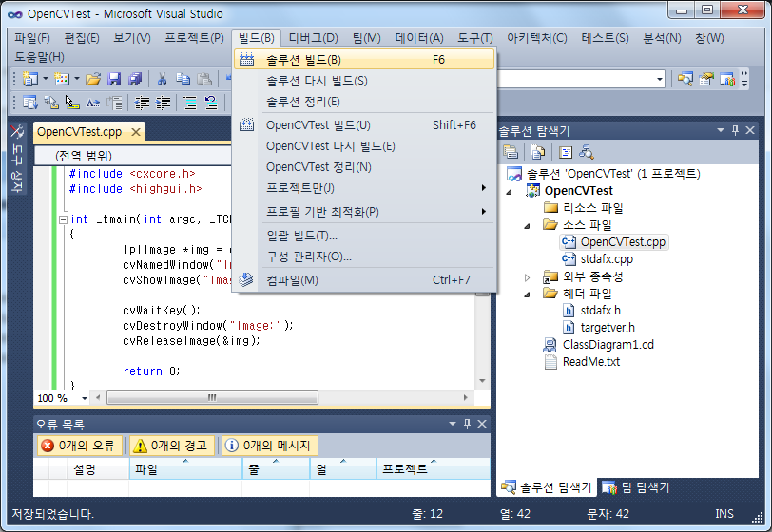This screenshot has height=532, width=772.
Task: Click the Cut scissors icon
Action: point(162,79)
